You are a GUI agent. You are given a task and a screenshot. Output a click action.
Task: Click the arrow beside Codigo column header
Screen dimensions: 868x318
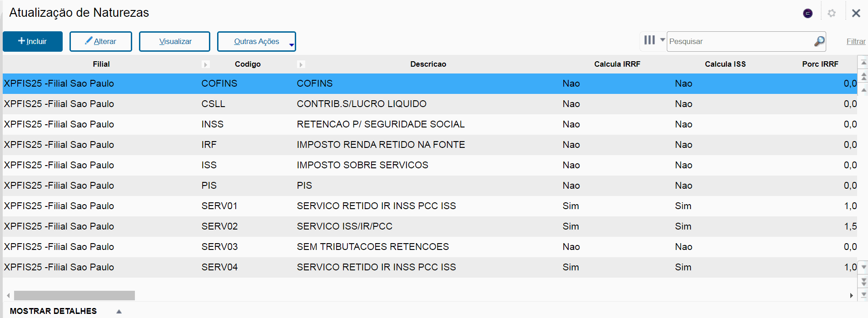pos(301,64)
